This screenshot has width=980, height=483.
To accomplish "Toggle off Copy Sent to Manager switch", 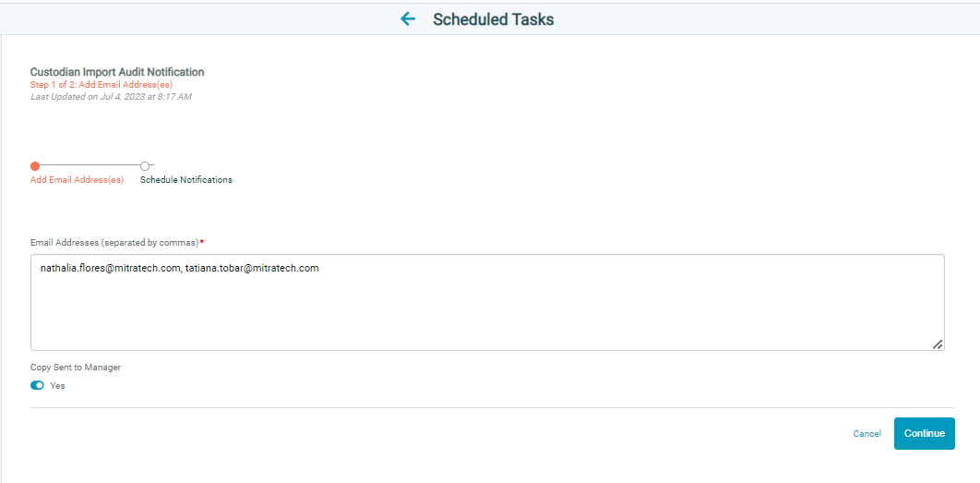I will click(38, 385).
